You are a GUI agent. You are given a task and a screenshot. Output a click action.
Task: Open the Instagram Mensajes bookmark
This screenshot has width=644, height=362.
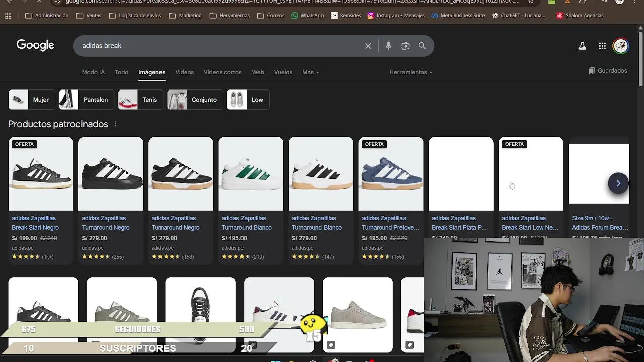pyautogui.click(x=396, y=16)
